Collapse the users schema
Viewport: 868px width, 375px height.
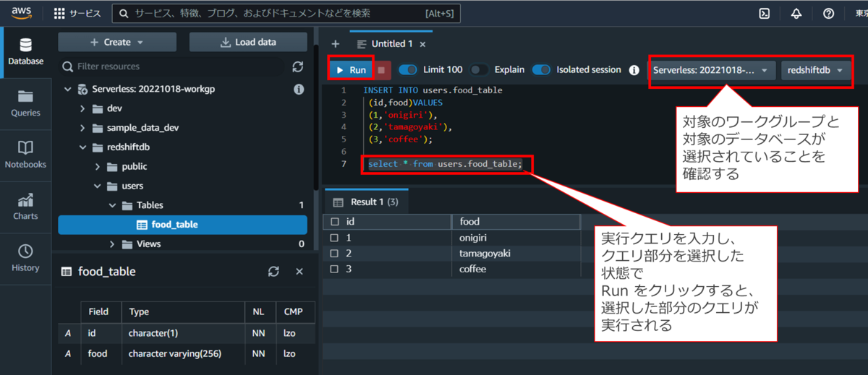(x=97, y=186)
